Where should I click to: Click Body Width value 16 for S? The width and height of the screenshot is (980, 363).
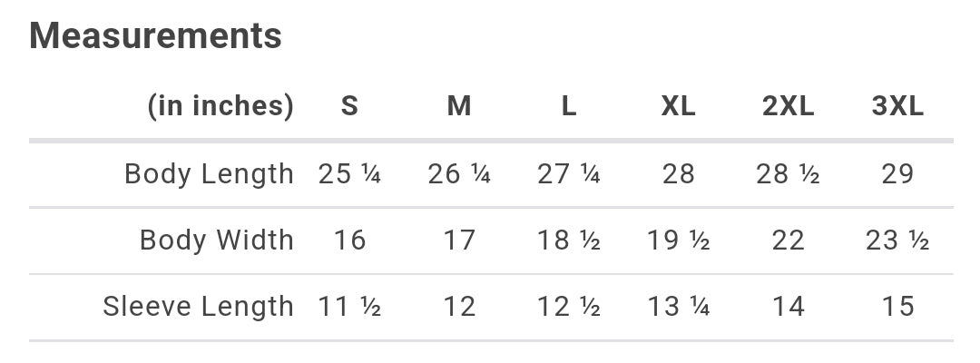(x=349, y=240)
